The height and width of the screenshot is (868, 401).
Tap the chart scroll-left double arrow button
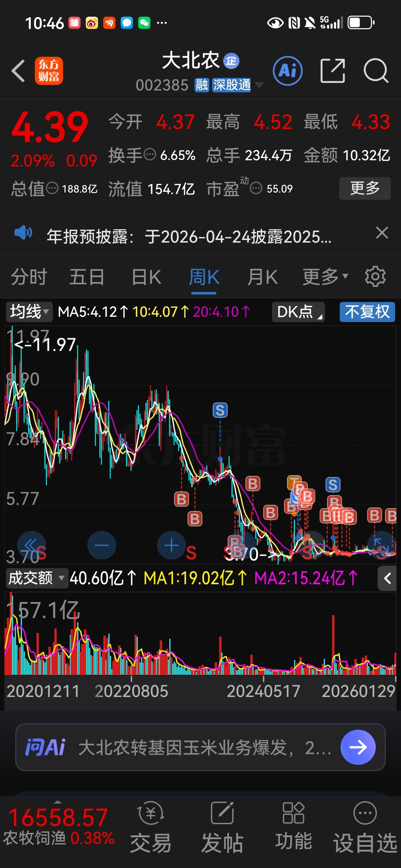(32, 545)
